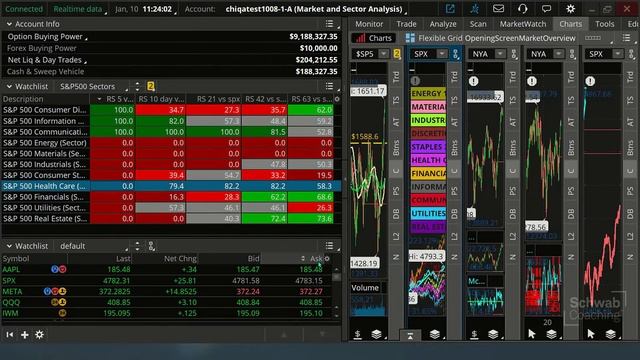Toggle the L2 panel beside the second NYA chart
This screenshot has width=640, height=360.
tap(571, 236)
